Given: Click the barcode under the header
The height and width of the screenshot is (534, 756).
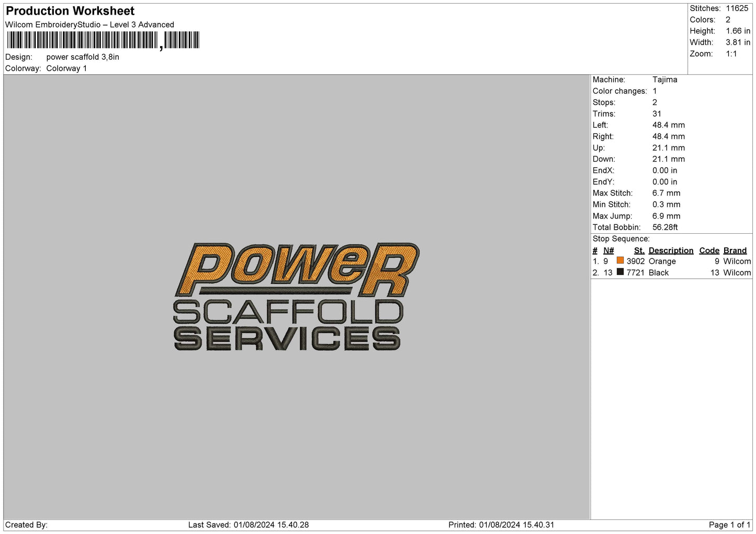Looking at the screenshot, I should (103, 40).
